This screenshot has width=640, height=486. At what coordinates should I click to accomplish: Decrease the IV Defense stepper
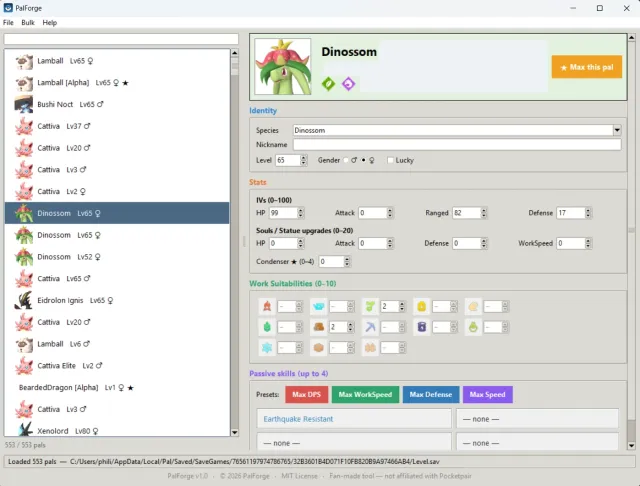tap(588, 215)
